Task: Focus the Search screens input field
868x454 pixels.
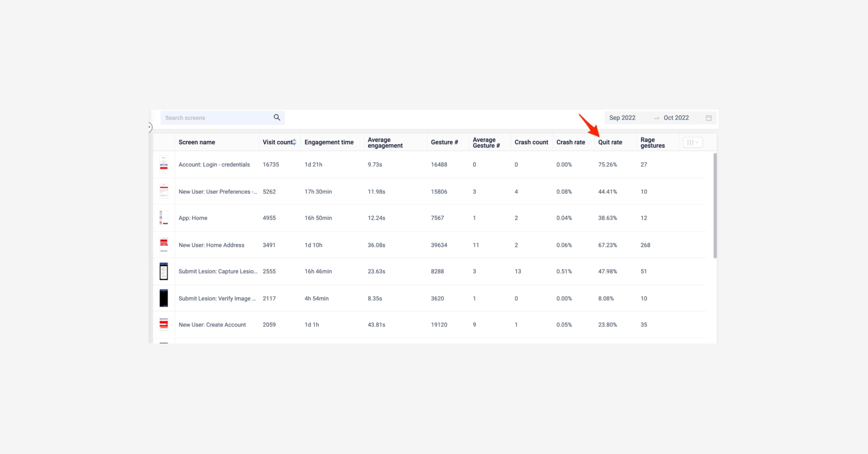Action: click(216, 118)
